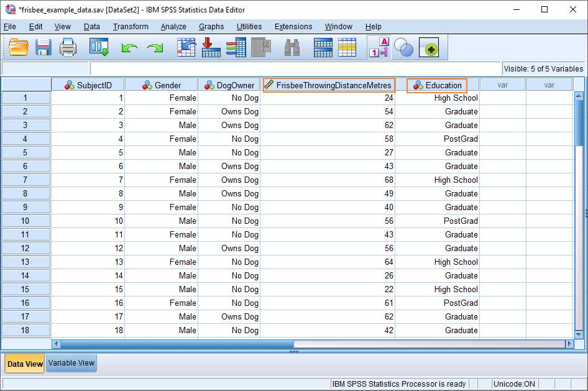
Task: Click the Insert variable icon
Action: [x=347, y=48]
